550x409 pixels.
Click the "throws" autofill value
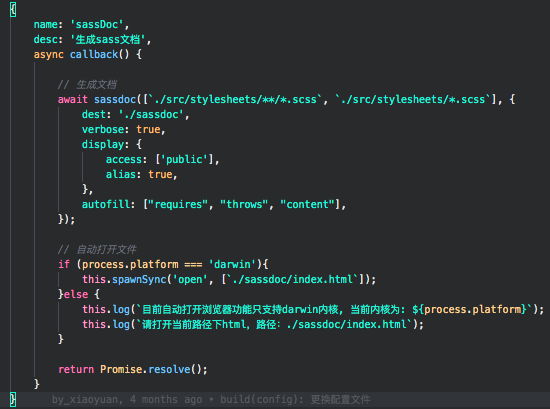click(244, 204)
